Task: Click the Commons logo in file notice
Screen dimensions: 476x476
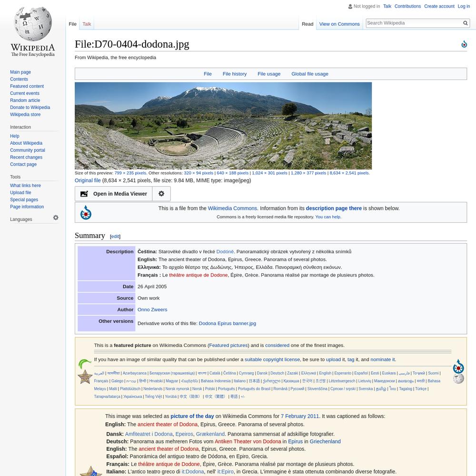Action: pos(86,212)
